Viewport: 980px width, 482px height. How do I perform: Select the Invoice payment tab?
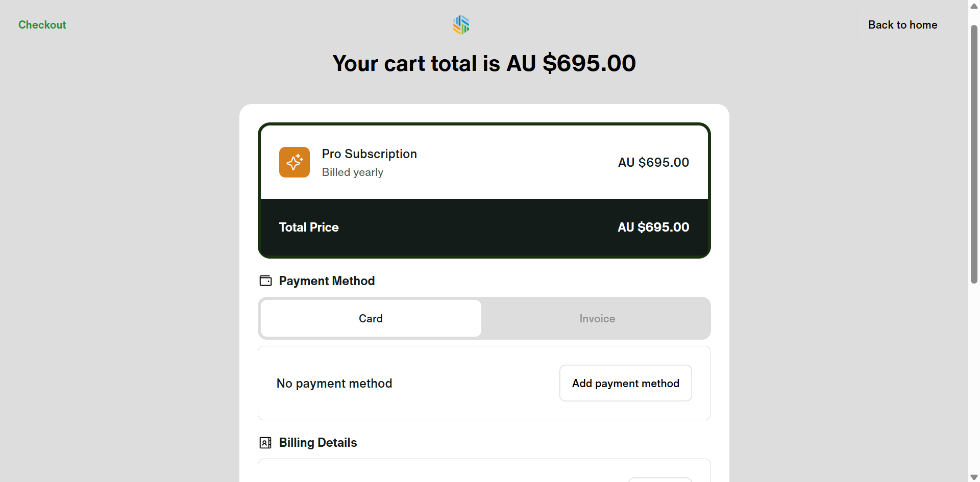(597, 318)
